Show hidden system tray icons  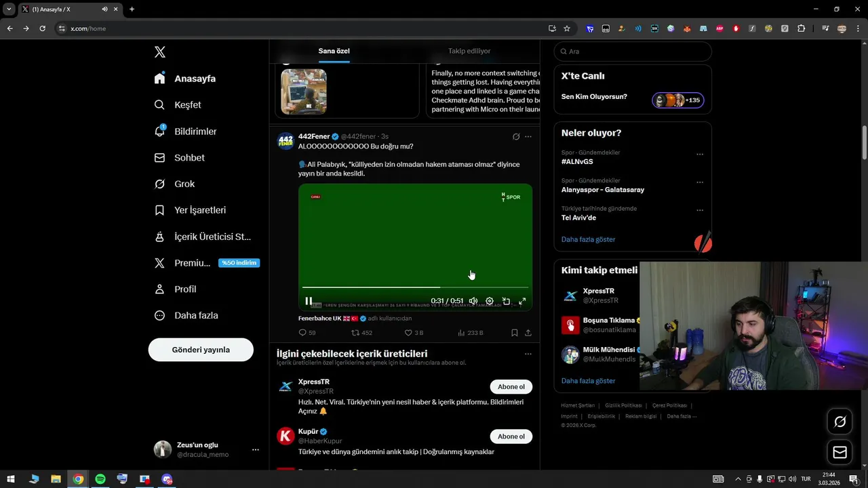tap(738, 479)
